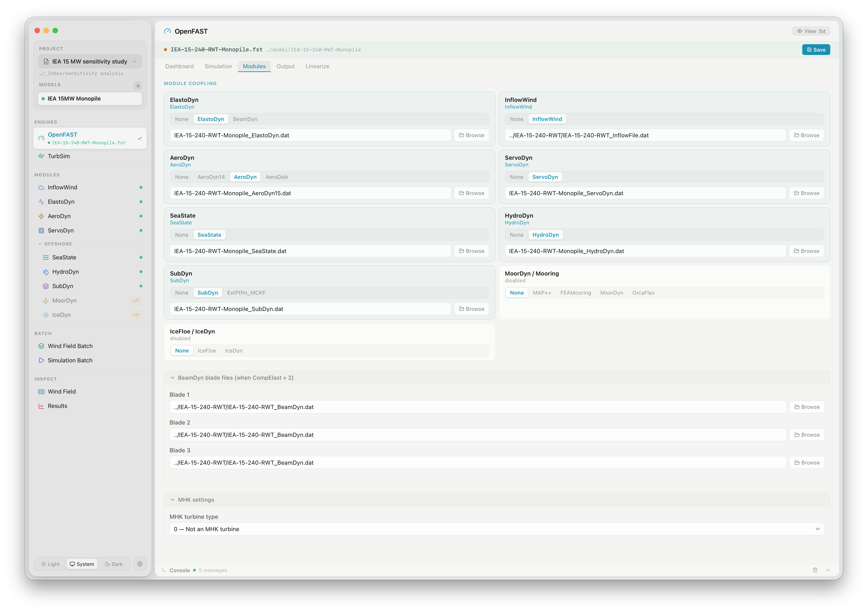The width and height of the screenshot is (868, 613).
Task: Expand the console panel with chevron
Action: (828, 570)
